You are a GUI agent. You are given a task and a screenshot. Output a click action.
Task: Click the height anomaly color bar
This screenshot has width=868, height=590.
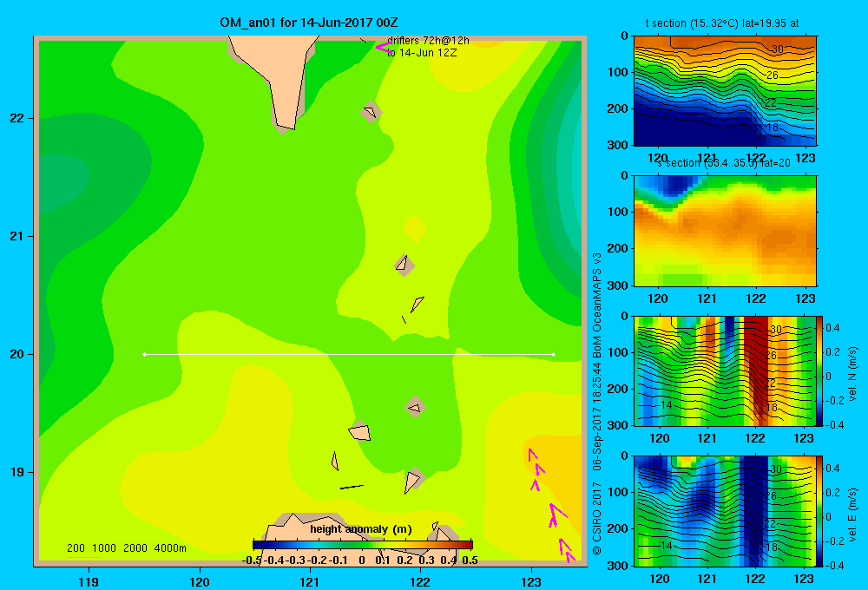point(363,545)
